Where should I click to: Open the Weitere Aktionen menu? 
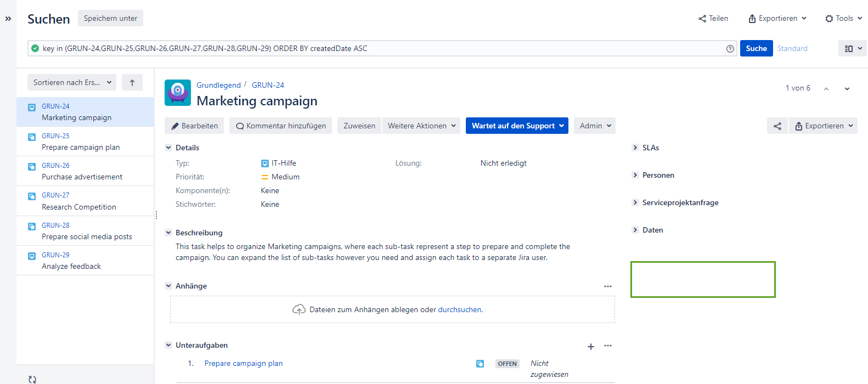[421, 126]
